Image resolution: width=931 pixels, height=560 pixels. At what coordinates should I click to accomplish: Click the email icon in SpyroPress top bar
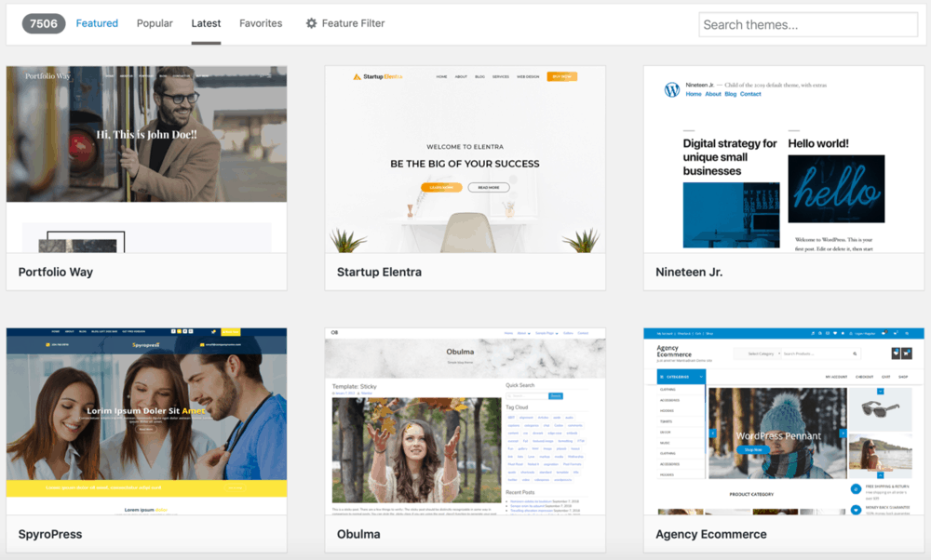point(201,345)
